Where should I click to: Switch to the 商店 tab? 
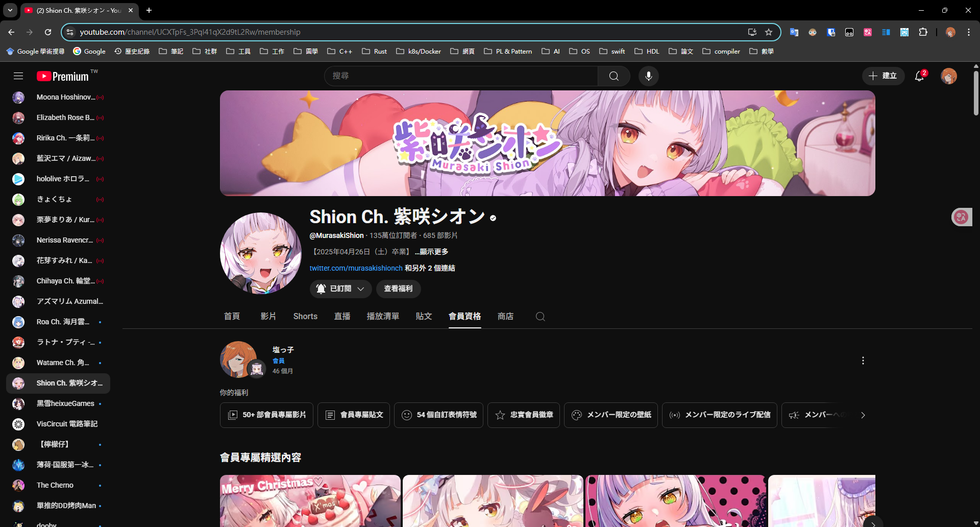505,317
